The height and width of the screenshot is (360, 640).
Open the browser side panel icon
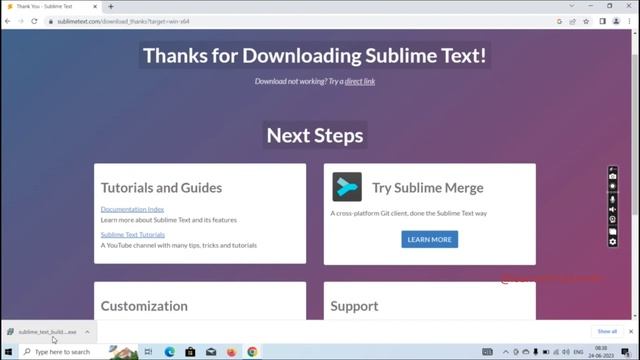602,21
